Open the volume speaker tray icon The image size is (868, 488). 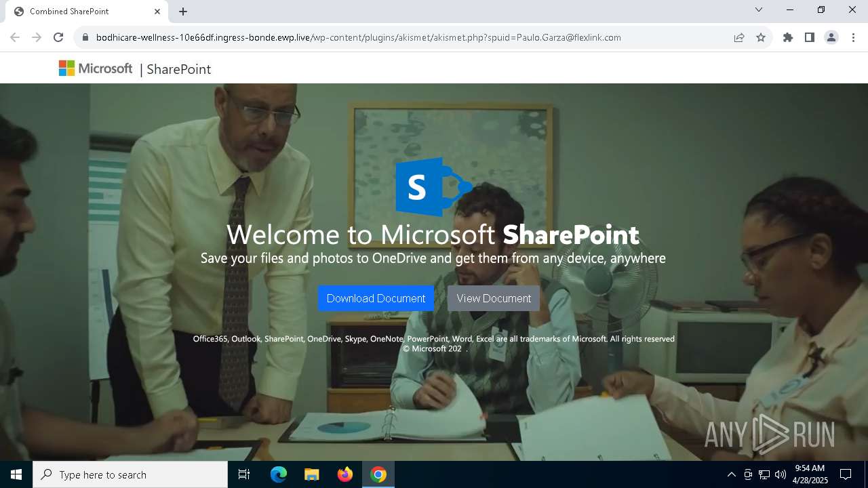781,474
